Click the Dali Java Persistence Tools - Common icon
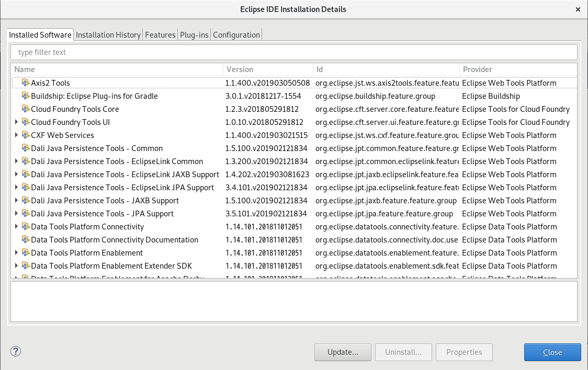588x370 pixels. [26, 148]
